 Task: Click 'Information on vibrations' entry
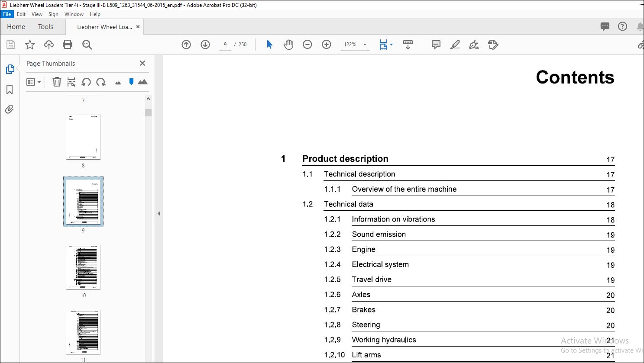393,219
